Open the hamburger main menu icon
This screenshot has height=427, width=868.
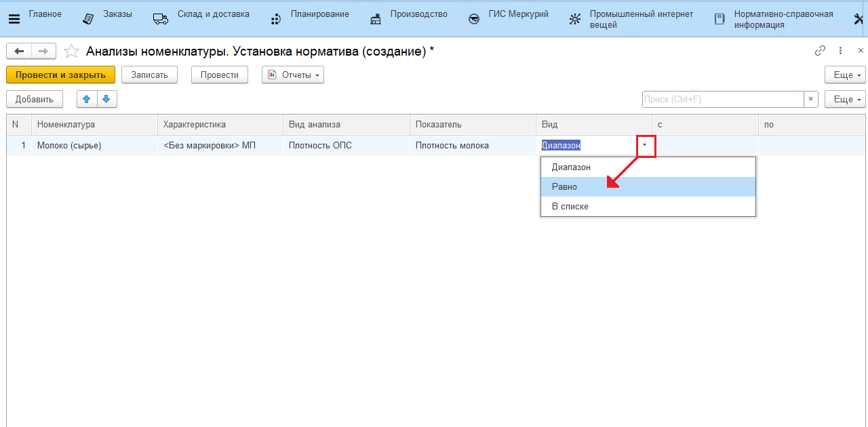pos(14,19)
